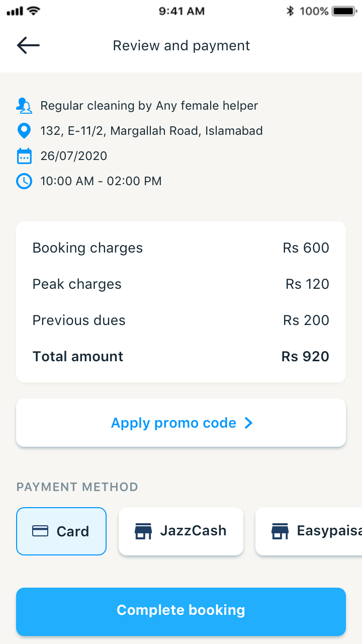The image size is (362, 644).
Task: Click the battery icon in status bar
Action: (x=343, y=11)
